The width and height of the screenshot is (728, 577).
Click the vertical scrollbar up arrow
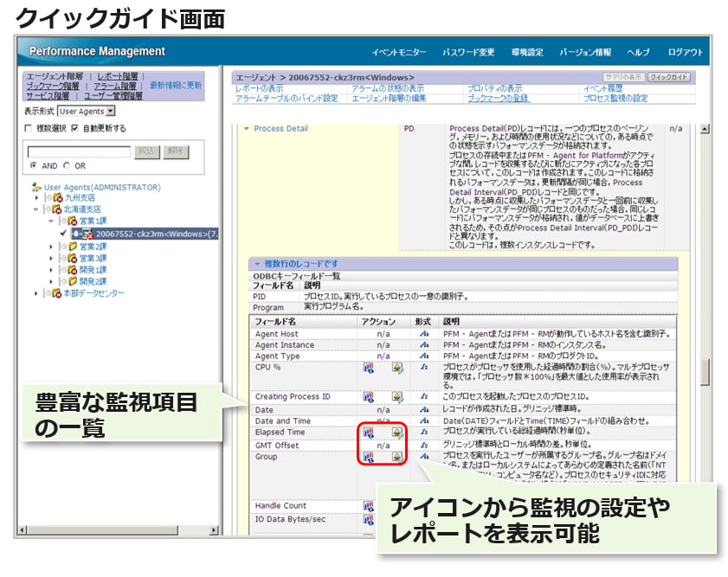coord(704,129)
